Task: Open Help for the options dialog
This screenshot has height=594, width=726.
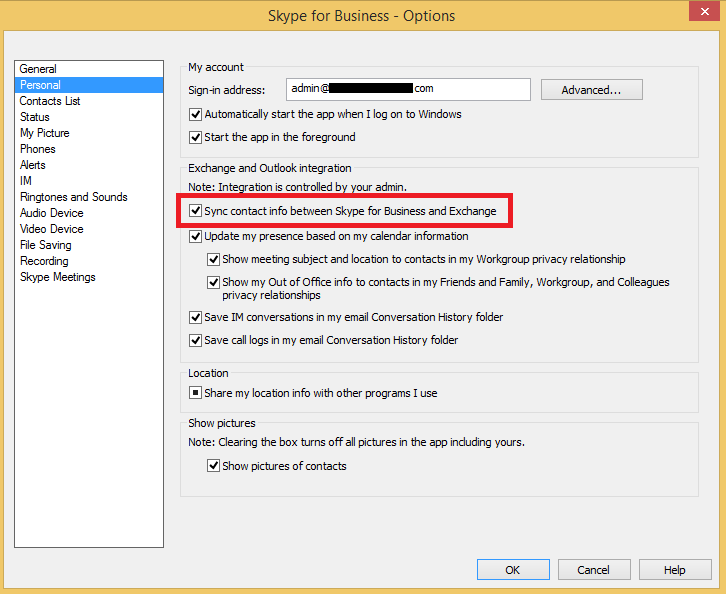Action: point(675,569)
